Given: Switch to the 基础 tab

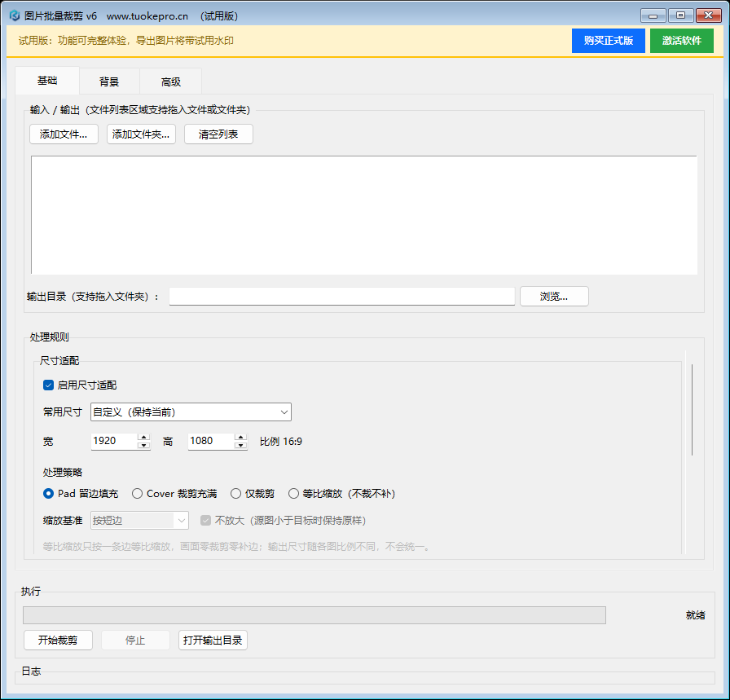Looking at the screenshot, I should pos(47,81).
